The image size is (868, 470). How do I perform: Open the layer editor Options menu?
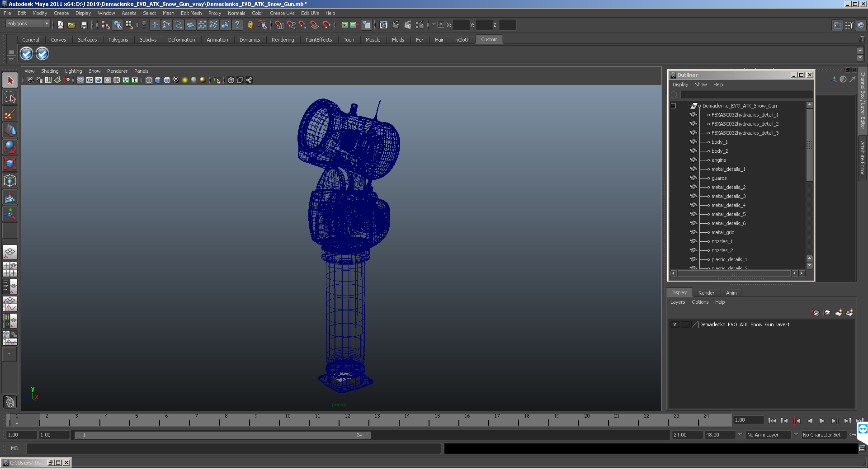click(x=700, y=302)
